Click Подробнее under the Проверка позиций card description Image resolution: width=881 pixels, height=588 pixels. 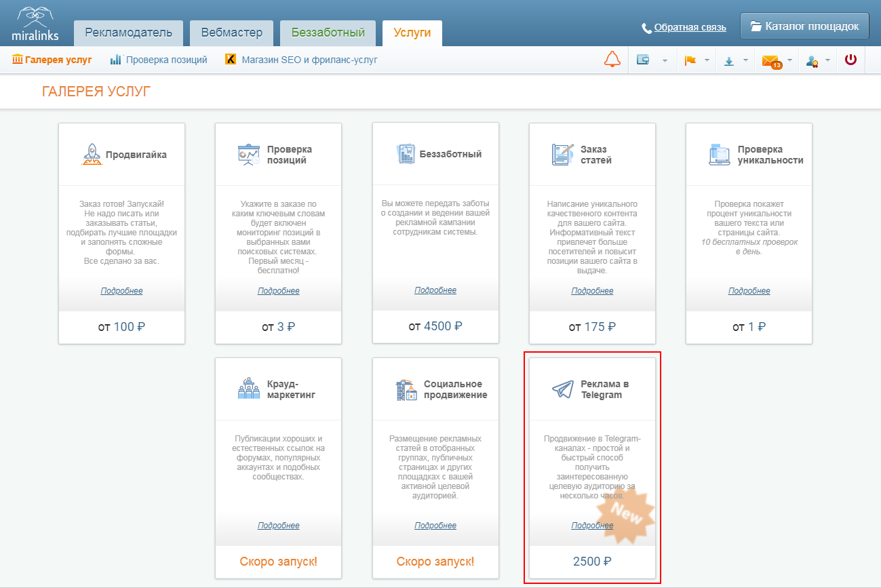[x=279, y=291]
